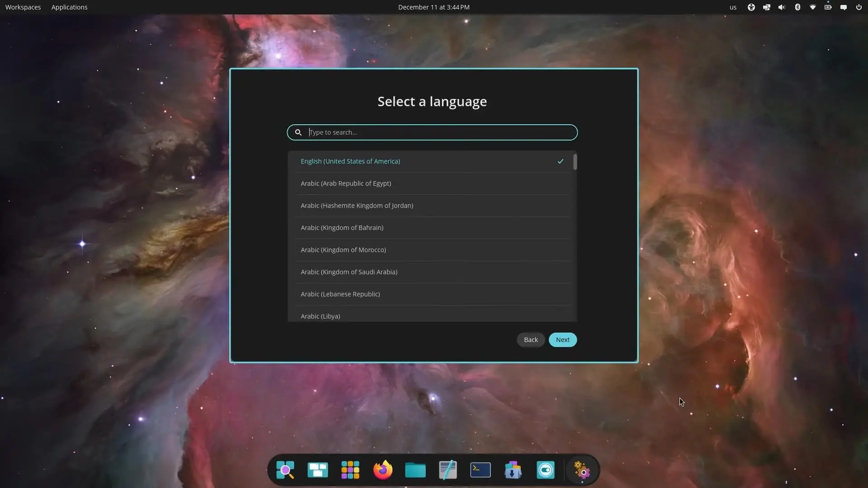Open the Wi-Fi network icon in top panel
The width and height of the screenshot is (868, 488).
tap(813, 7)
